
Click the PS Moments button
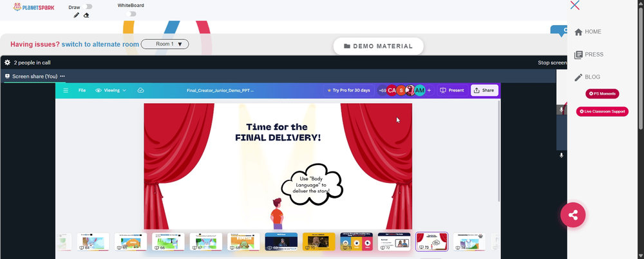point(602,93)
